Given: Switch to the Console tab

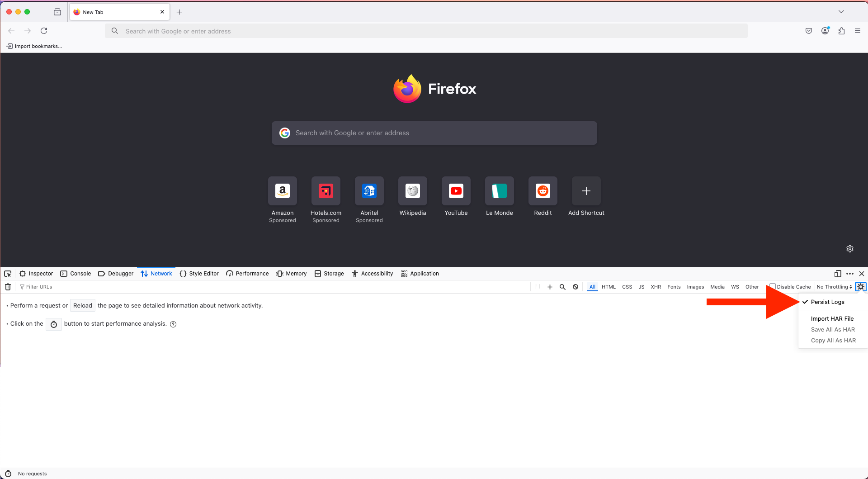Looking at the screenshot, I should click(x=75, y=274).
